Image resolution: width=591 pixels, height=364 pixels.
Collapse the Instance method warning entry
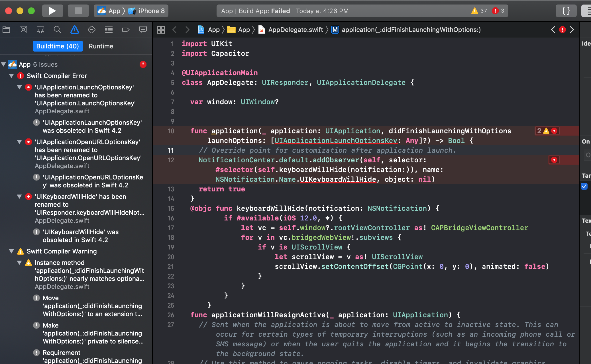point(19,263)
